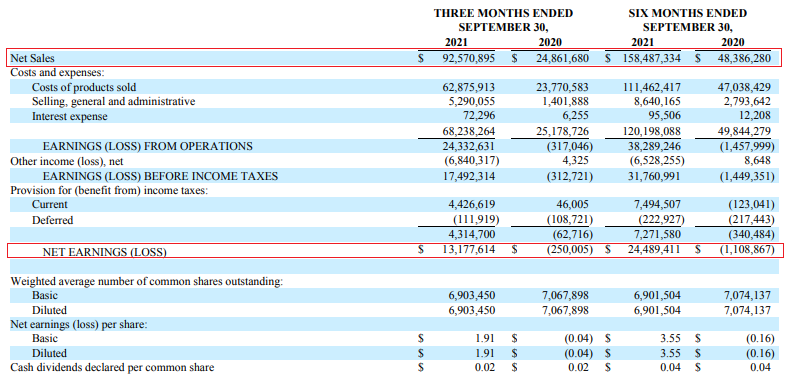Select Selling, general and administrative row

[x=391, y=102]
